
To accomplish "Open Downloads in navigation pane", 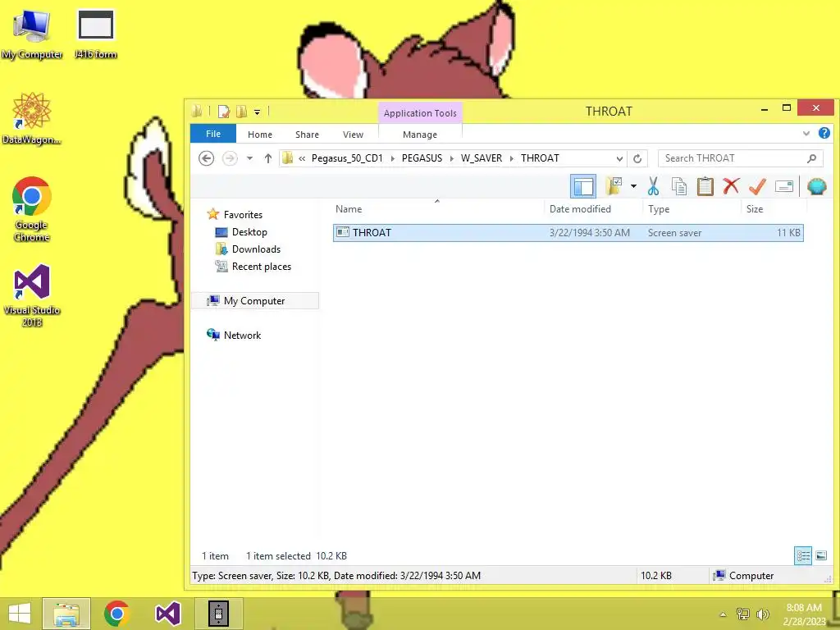I will tap(256, 249).
